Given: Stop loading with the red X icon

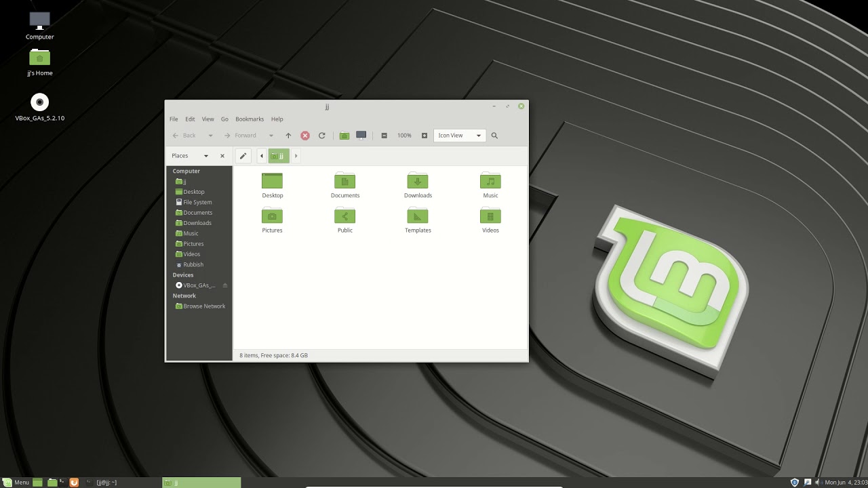Looking at the screenshot, I should tap(305, 136).
